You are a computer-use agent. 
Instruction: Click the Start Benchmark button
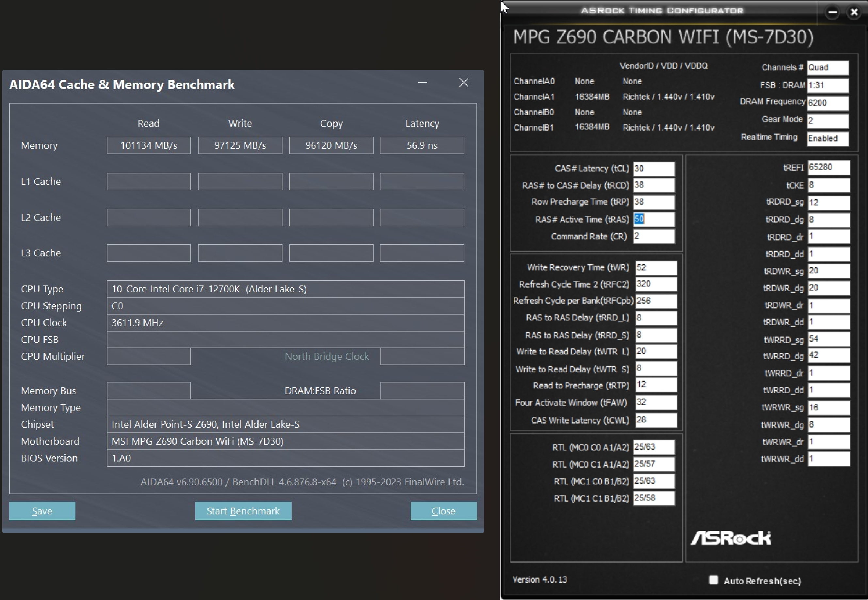[x=243, y=511]
